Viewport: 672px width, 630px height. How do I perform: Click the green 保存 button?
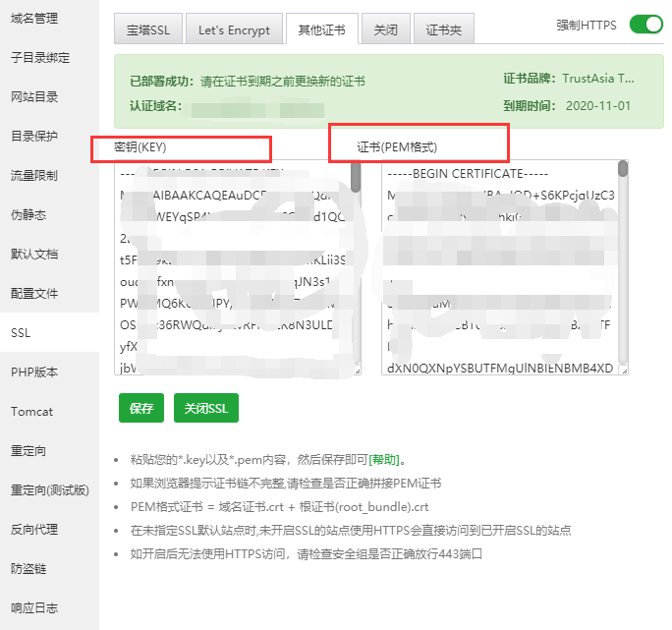(140, 408)
